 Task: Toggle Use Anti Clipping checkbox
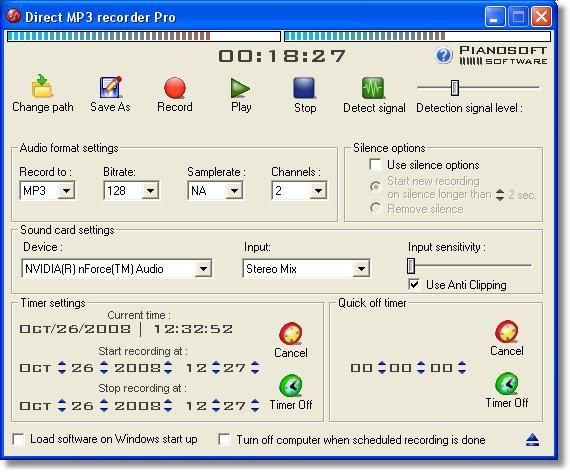pyautogui.click(x=414, y=284)
